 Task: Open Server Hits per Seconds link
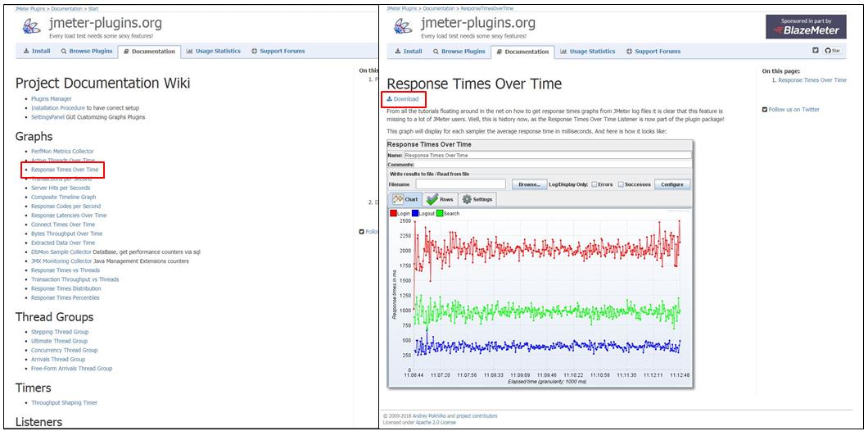coord(61,188)
